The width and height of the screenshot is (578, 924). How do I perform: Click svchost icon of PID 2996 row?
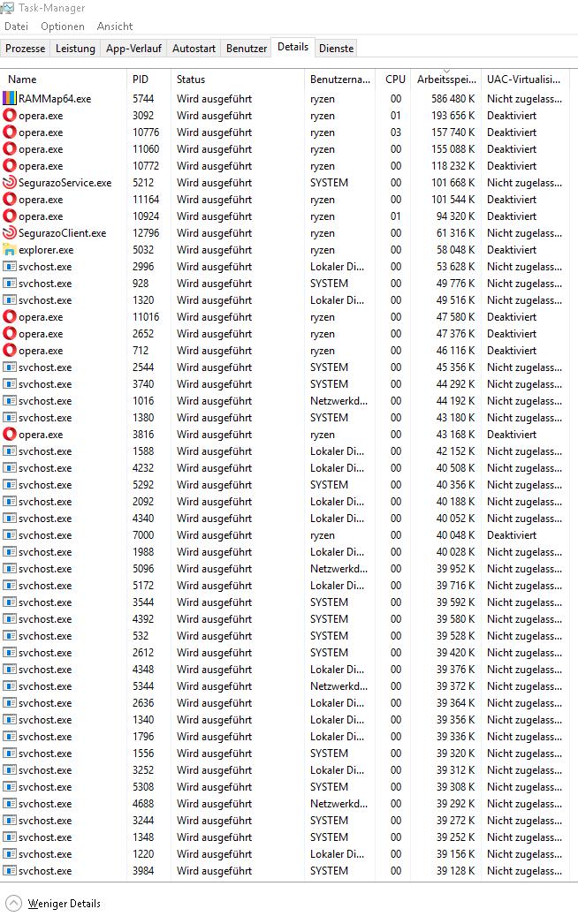[x=10, y=267]
